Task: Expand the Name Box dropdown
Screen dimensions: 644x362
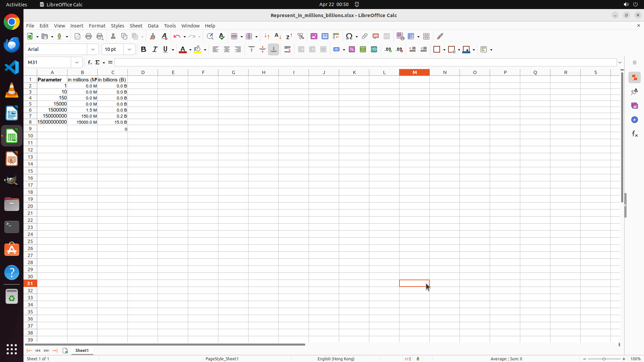Action: (77, 62)
